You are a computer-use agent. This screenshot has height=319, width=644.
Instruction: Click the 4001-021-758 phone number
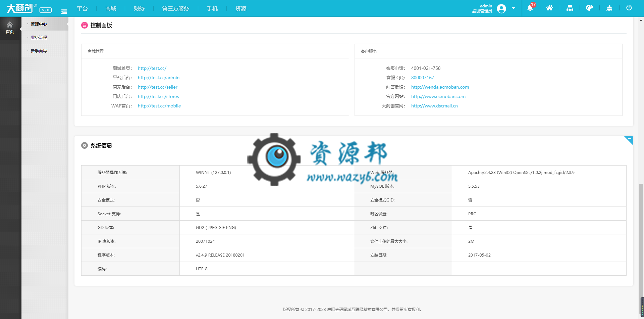(x=426, y=68)
